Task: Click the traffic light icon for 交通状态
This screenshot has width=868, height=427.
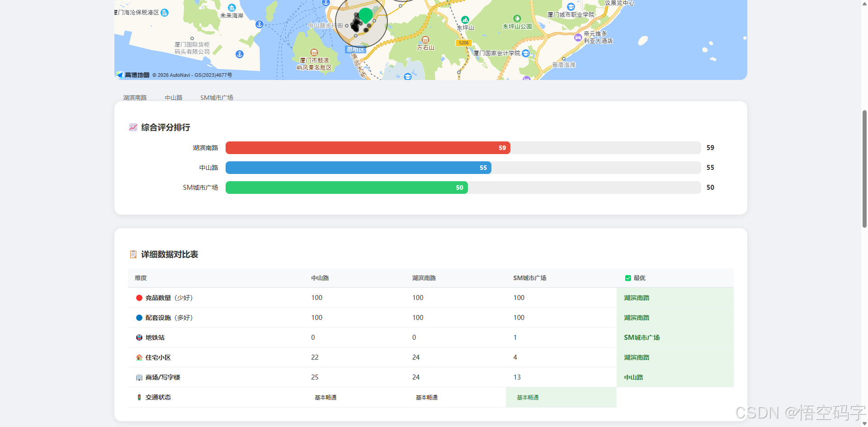Action: pos(139,397)
